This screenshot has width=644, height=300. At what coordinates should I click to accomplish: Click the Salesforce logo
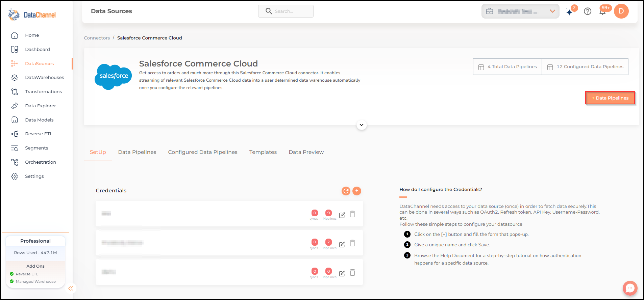tap(114, 77)
